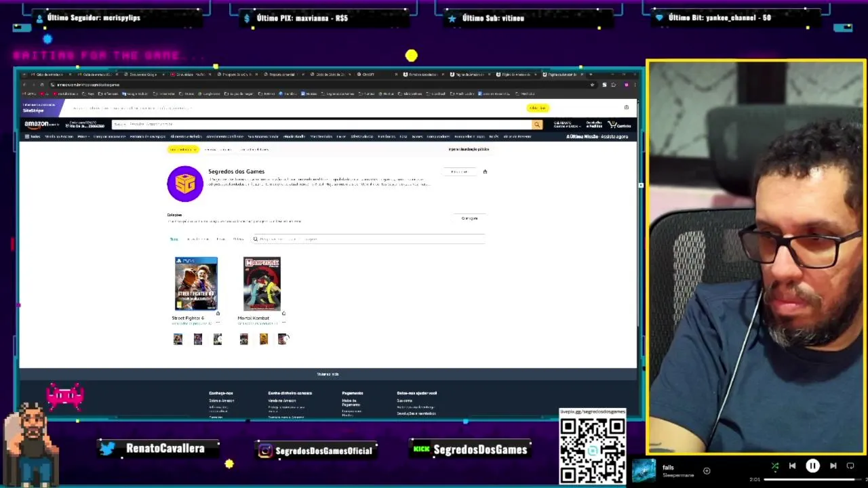Go back to the previous Spotify track
The width and height of the screenshot is (868, 488).
(x=792, y=466)
